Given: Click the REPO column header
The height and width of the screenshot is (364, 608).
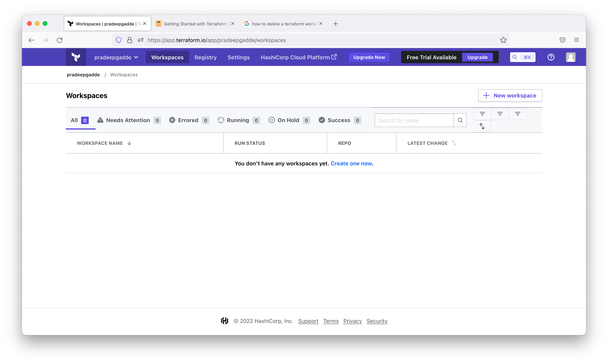Looking at the screenshot, I should point(344,143).
